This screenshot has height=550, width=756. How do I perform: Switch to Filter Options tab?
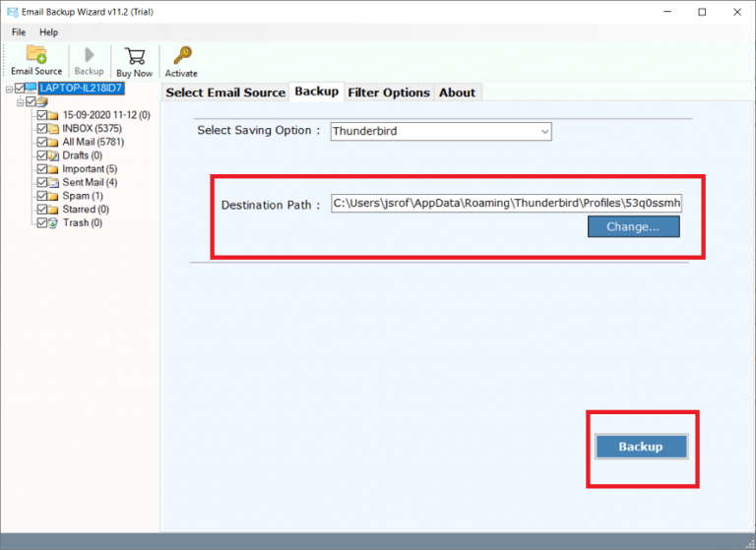click(389, 92)
